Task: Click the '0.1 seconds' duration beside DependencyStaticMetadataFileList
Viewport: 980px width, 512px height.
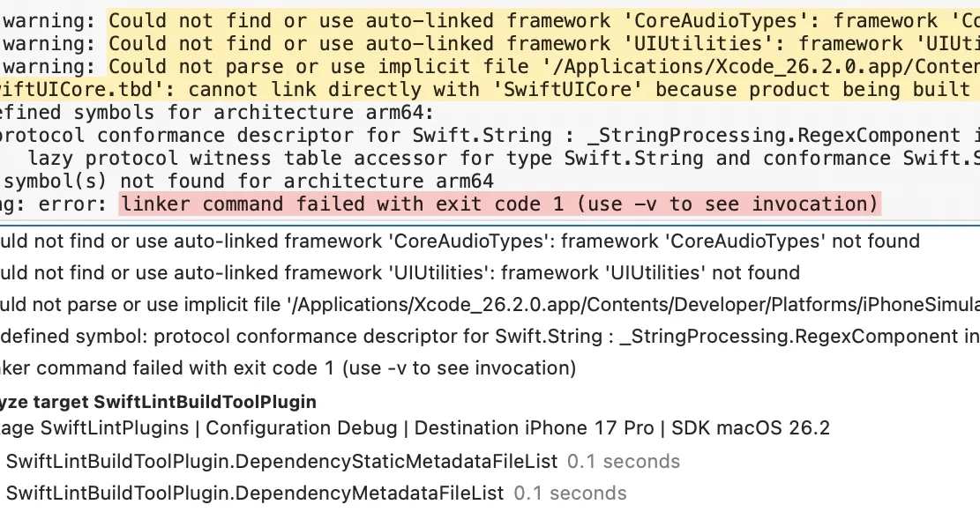Action: coord(624,461)
